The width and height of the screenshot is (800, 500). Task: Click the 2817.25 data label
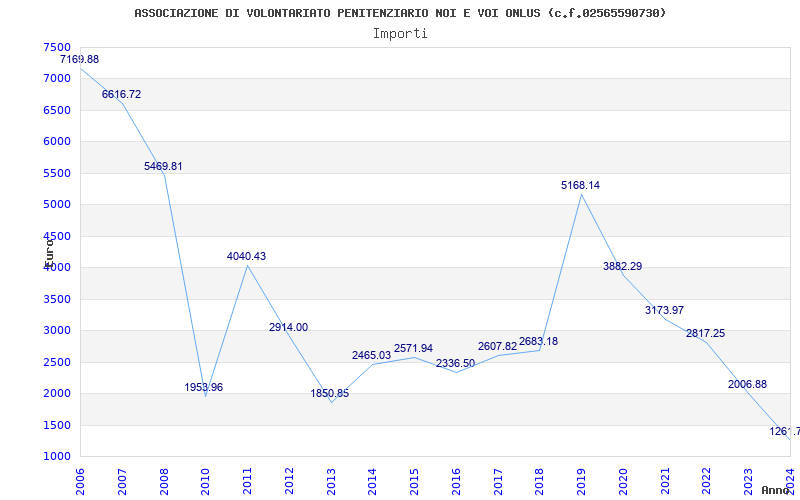(x=705, y=334)
